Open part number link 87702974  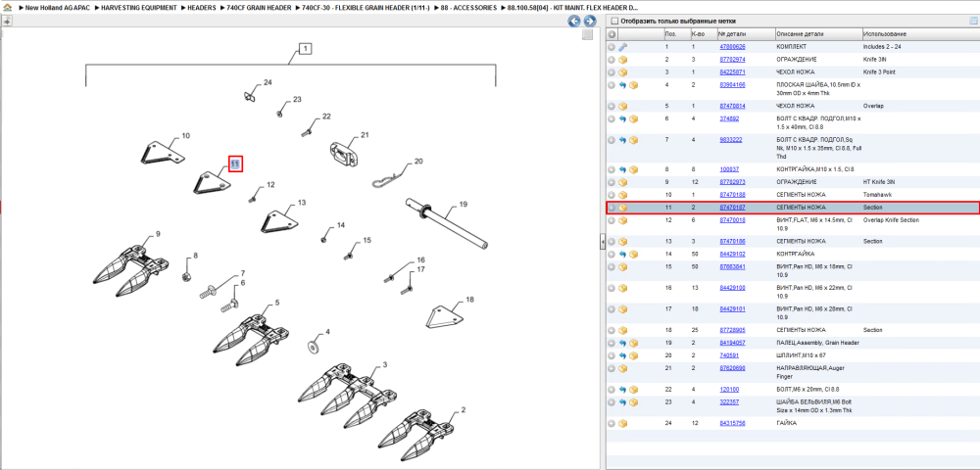pyautogui.click(x=732, y=60)
